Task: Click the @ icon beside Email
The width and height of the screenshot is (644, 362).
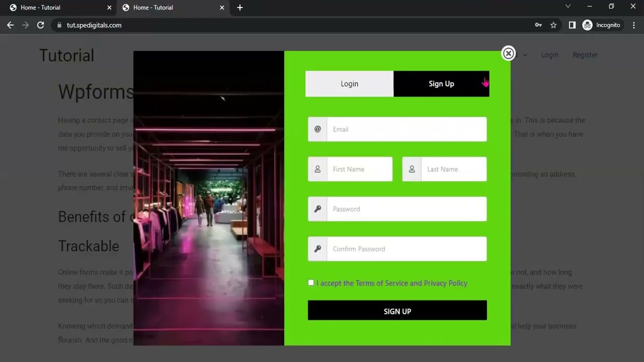Action: [317, 129]
